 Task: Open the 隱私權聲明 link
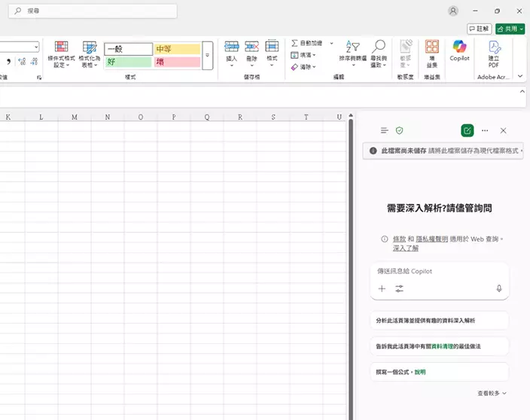432,239
